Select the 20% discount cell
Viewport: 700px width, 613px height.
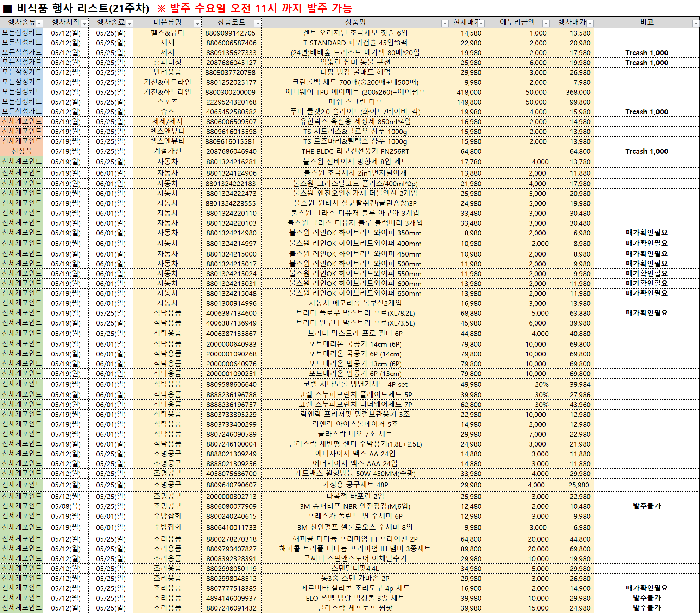(x=541, y=384)
